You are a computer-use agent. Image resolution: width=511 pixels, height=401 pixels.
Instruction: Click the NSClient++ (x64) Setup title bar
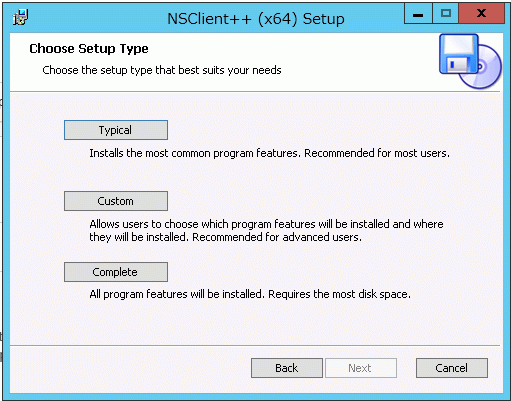click(256, 19)
